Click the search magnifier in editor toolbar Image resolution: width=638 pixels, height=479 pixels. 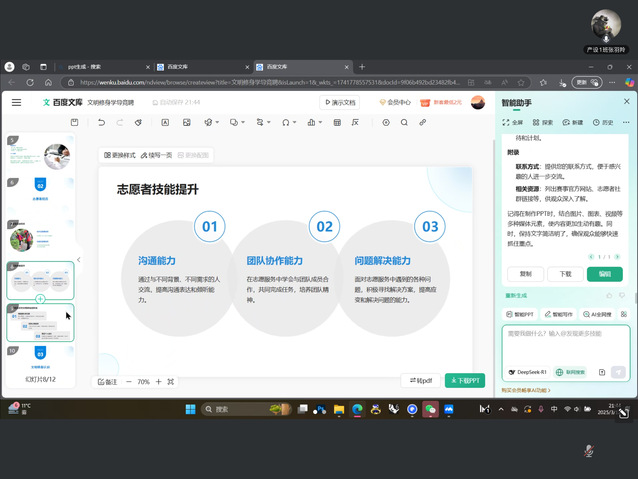coord(404,122)
